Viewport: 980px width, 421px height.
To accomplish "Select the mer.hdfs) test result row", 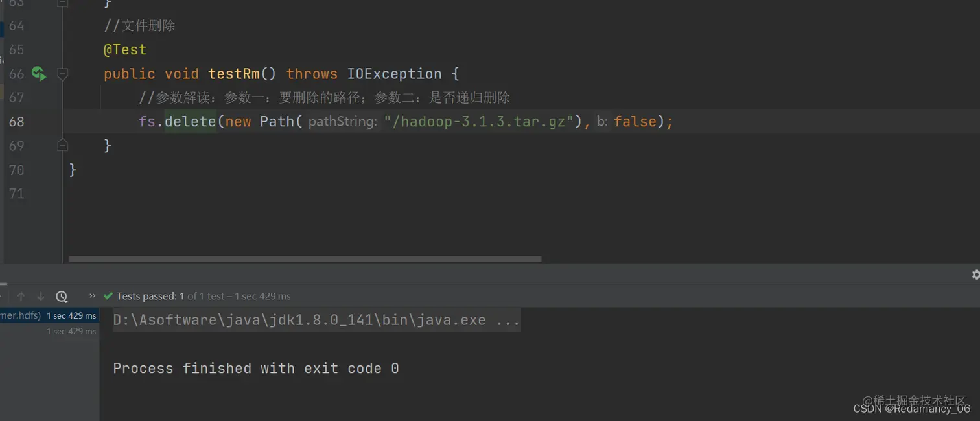I will pos(49,315).
